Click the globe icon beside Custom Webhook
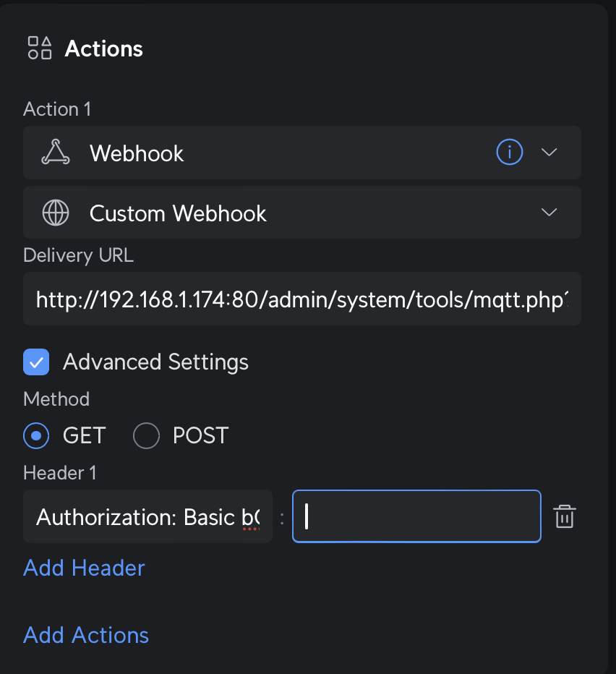 pos(56,213)
